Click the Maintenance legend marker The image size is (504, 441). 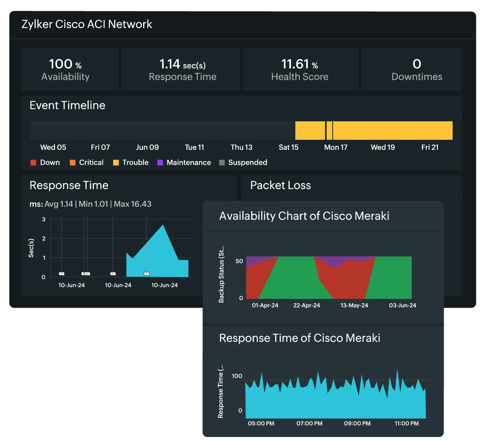point(159,162)
